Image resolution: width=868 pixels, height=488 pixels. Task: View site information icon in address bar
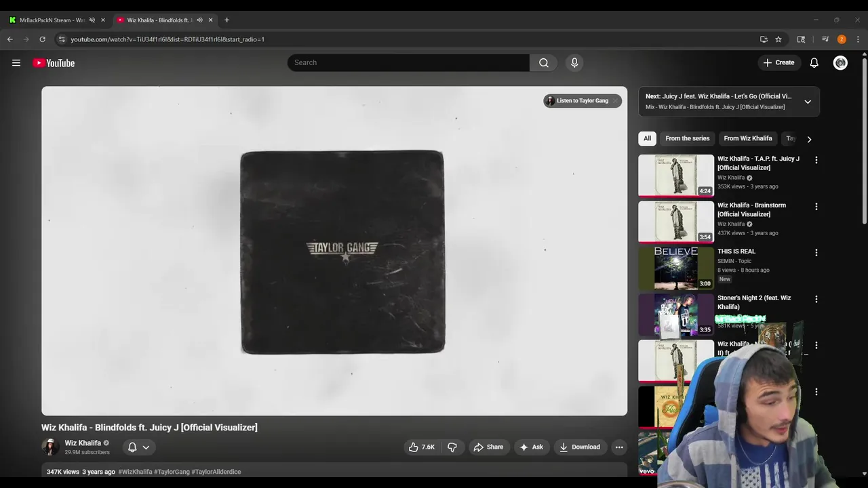62,39
